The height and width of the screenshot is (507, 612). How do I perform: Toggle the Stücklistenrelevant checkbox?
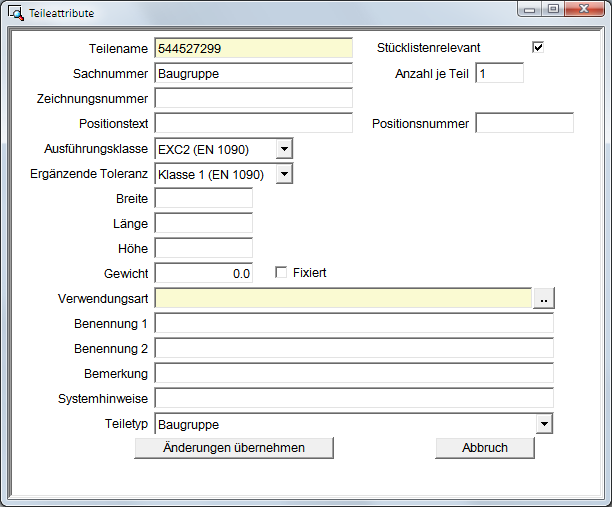[538, 47]
